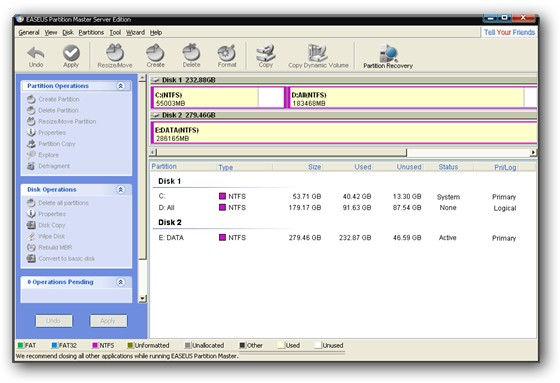Viewport: 560px width, 383px height.
Task: Open the Wizard menu
Action: 135,33
